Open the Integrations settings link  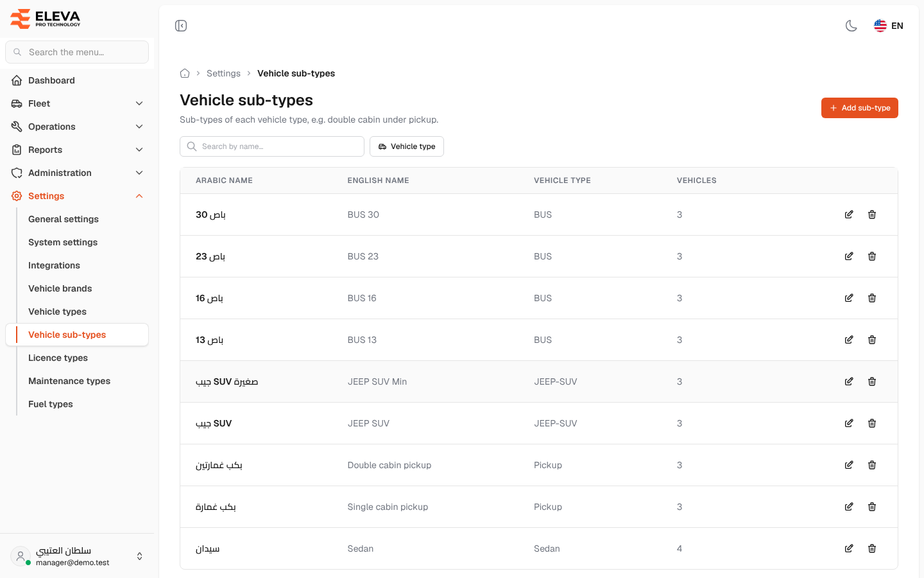[x=54, y=265]
